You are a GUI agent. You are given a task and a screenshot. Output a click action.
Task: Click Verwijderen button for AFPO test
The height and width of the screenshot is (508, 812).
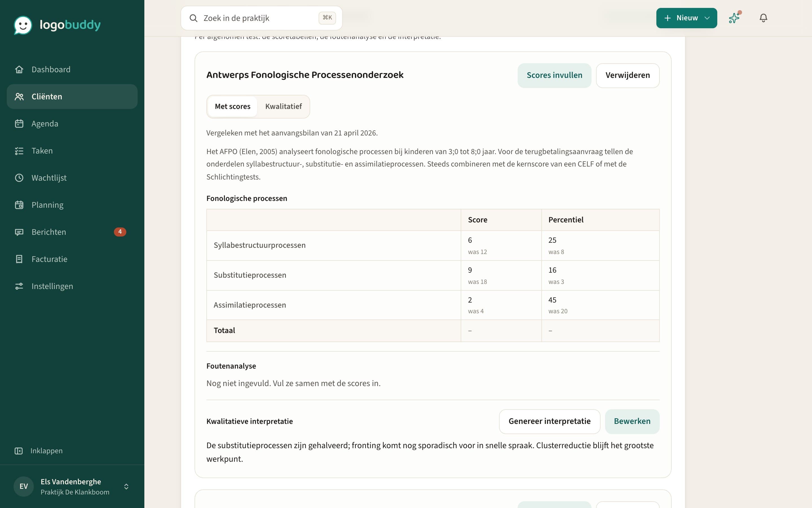[627, 76]
